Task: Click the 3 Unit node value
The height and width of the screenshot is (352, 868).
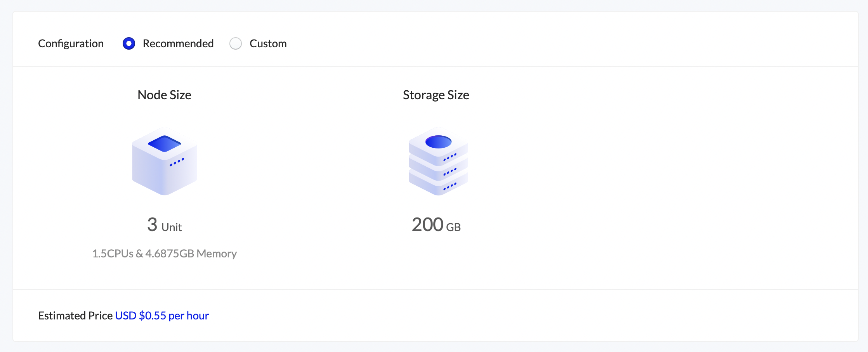Action: pos(164,225)
